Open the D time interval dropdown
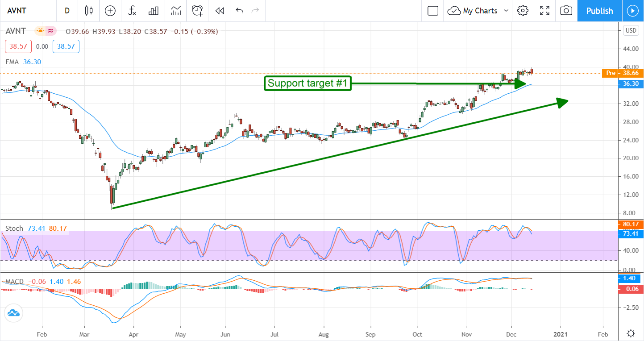 coord(67,11)
